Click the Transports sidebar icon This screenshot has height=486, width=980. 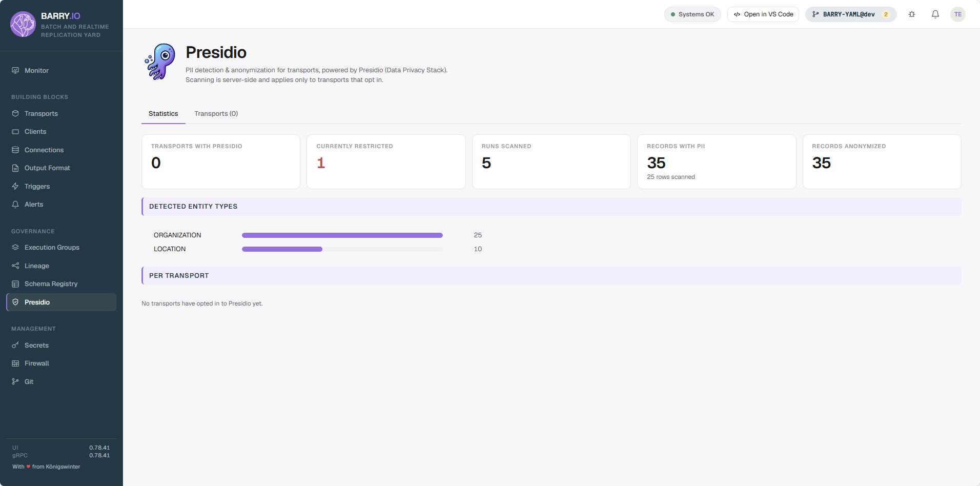(x=15, y=113)
